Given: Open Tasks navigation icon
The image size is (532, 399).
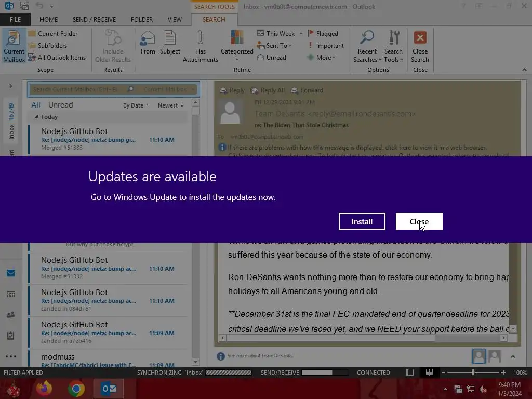Looking at the screenshot, I should pos(11,336).
